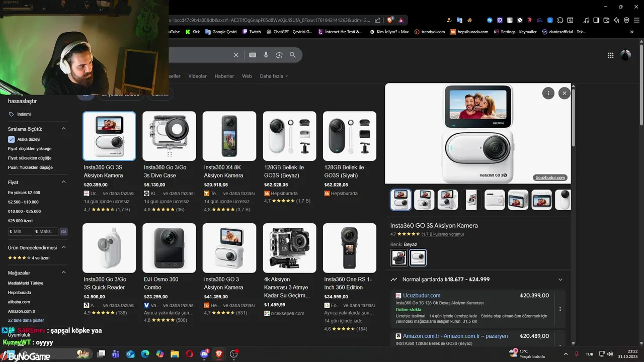Open the browser hamburger main menu

pos(636,20)
